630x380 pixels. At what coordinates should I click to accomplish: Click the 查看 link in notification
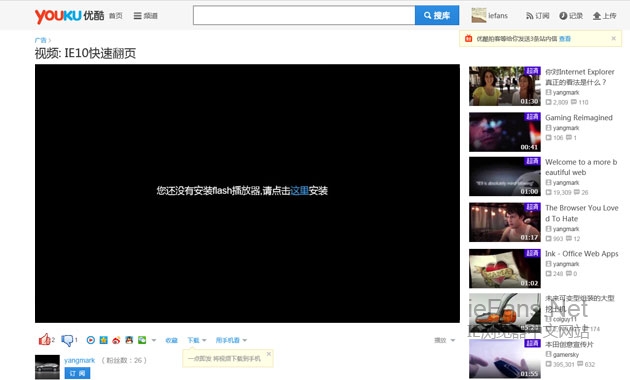tap(565, 39)
